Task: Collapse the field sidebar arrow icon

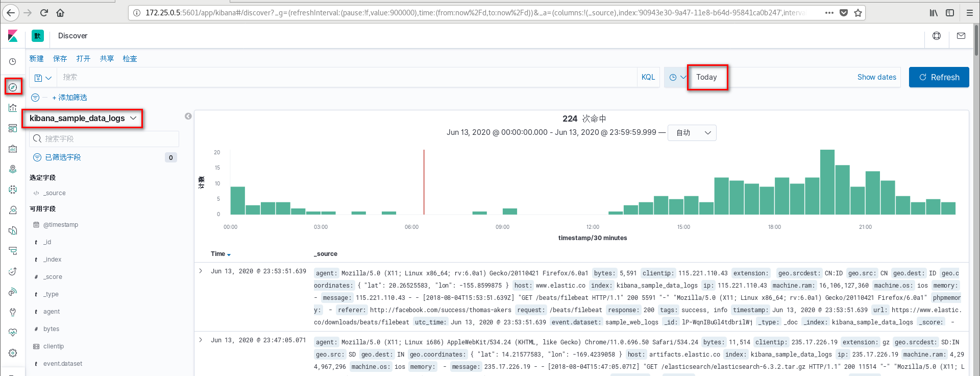Action: pyautogui.click(x=188, y=116)
